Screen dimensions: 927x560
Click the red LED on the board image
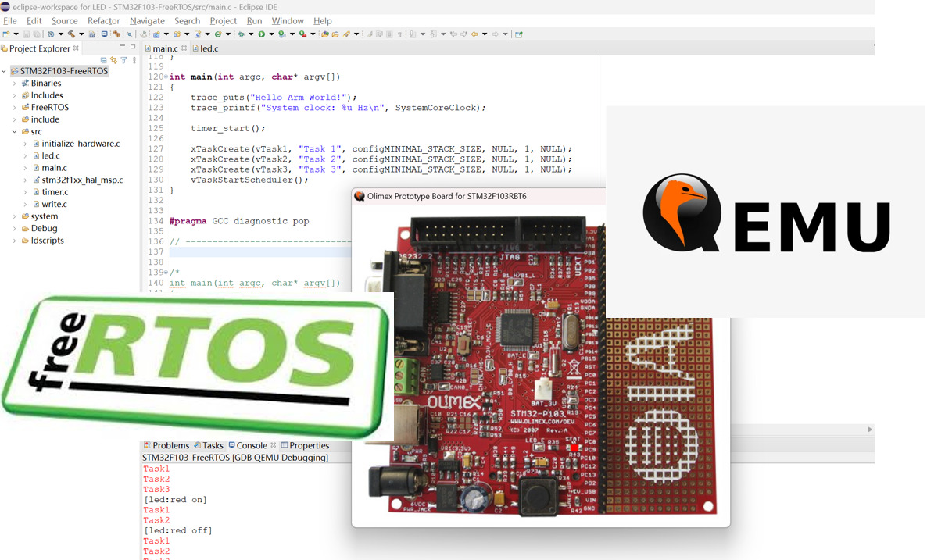pos(577,448)
